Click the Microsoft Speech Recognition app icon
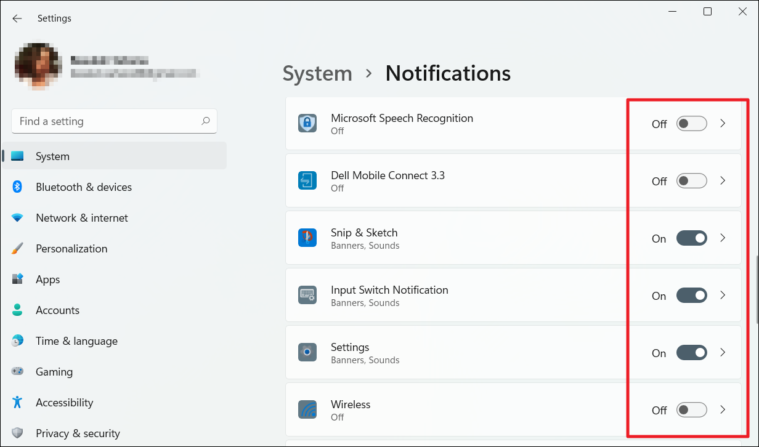Screen dimensions: 759x447 [307, 123]
